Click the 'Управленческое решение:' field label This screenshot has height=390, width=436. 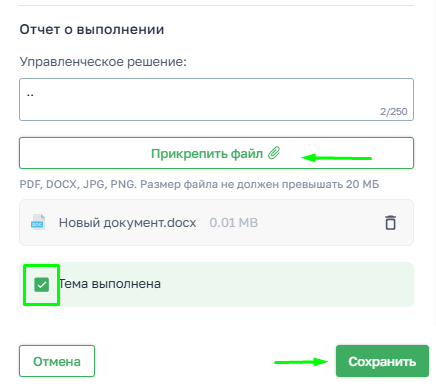tap(103, 62)
